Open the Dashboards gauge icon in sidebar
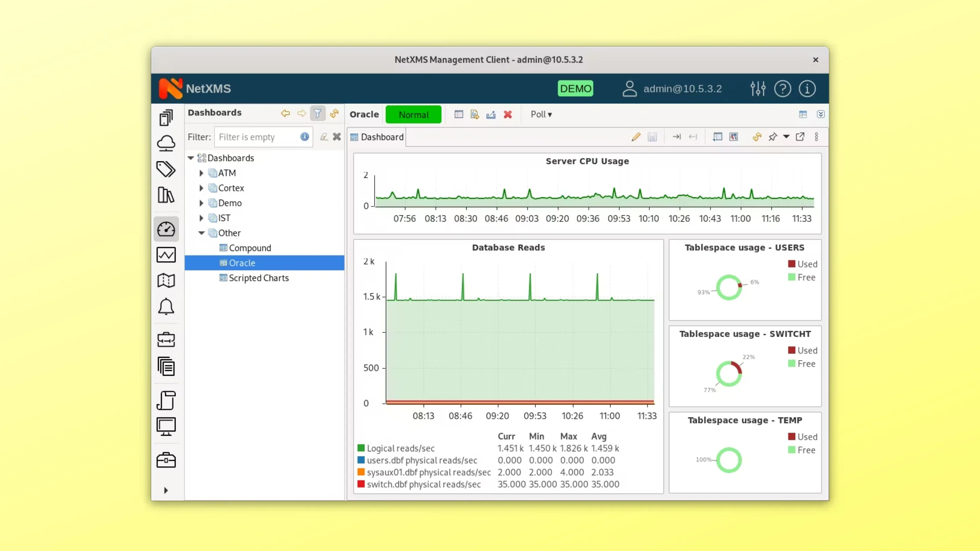Viewport: 980px width, 551px height. click(x=166, y=229)
